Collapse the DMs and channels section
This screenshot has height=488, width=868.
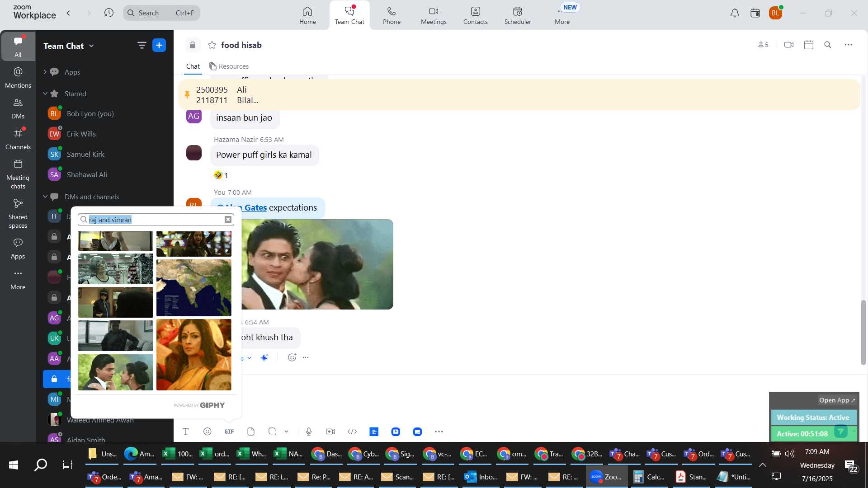pyautogui.click(x=45, y=197)
